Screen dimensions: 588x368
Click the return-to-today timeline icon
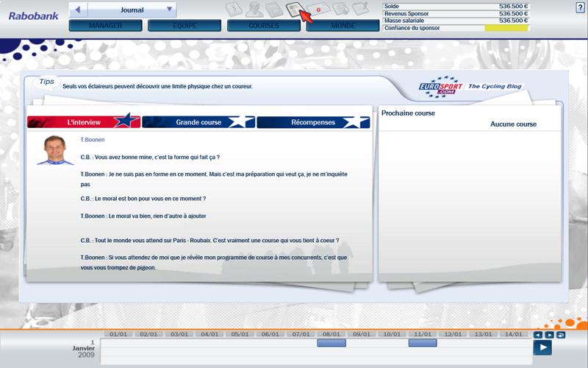tap(562, 335)
